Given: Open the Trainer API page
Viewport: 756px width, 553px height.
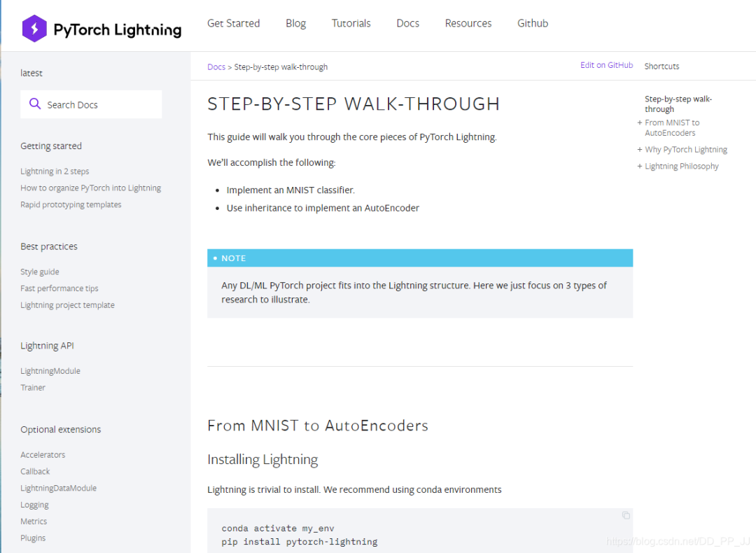Looking at the screenshot, I should (x=33, y=388).
